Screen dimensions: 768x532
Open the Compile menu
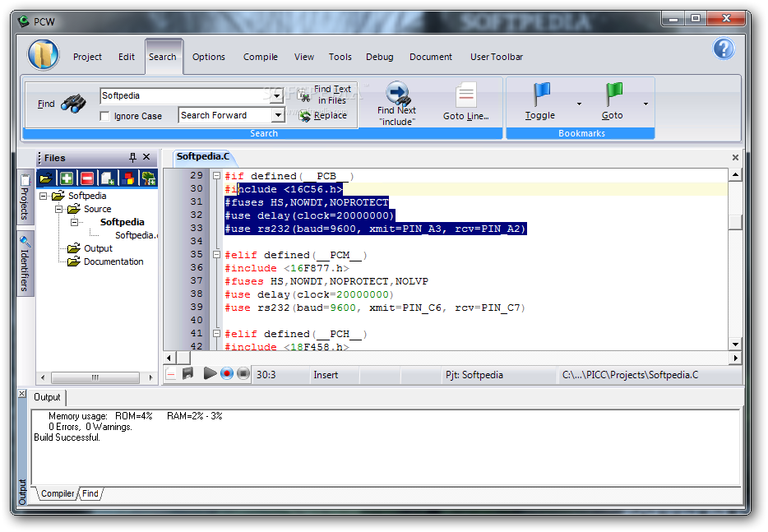point(260,57)
